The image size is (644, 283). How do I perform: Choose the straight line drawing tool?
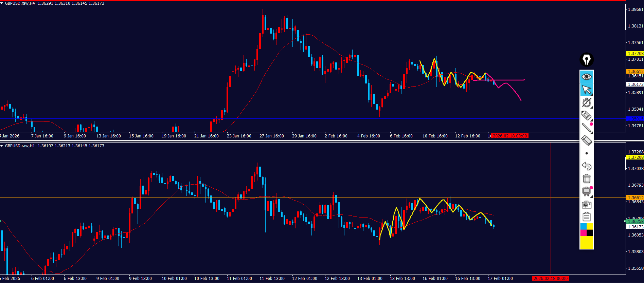[586, 128]
